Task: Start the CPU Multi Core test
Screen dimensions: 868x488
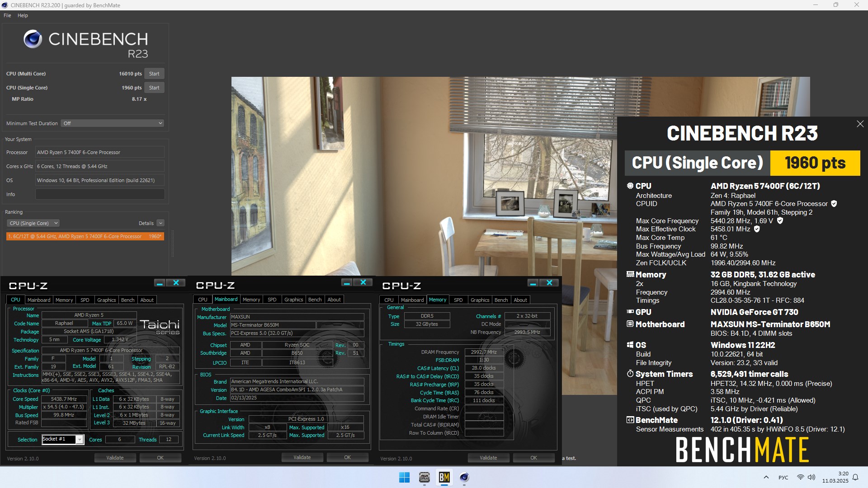Action: [154, 74]
